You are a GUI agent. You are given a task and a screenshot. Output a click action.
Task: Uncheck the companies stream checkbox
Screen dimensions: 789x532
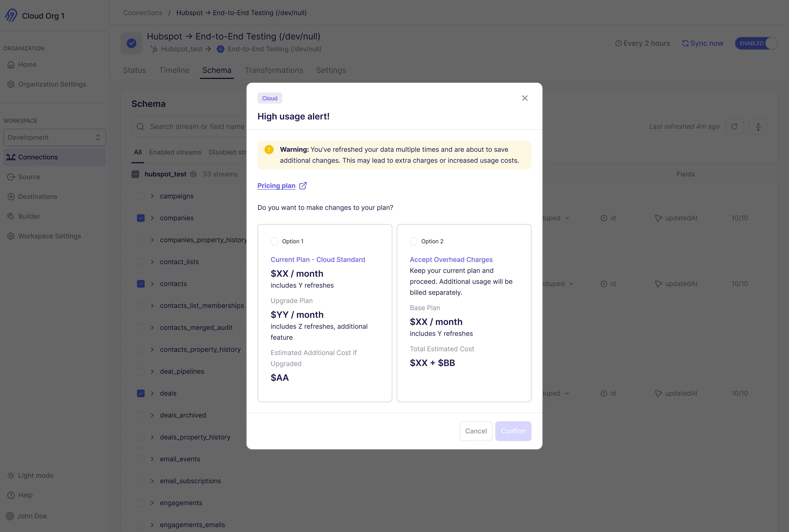141,218
